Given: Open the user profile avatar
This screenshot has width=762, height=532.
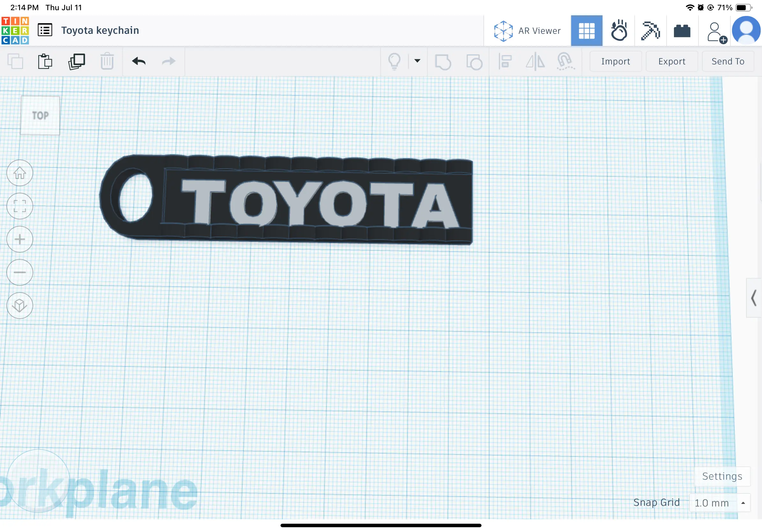Looking at the screenshot, I should (x=746, y=31).
